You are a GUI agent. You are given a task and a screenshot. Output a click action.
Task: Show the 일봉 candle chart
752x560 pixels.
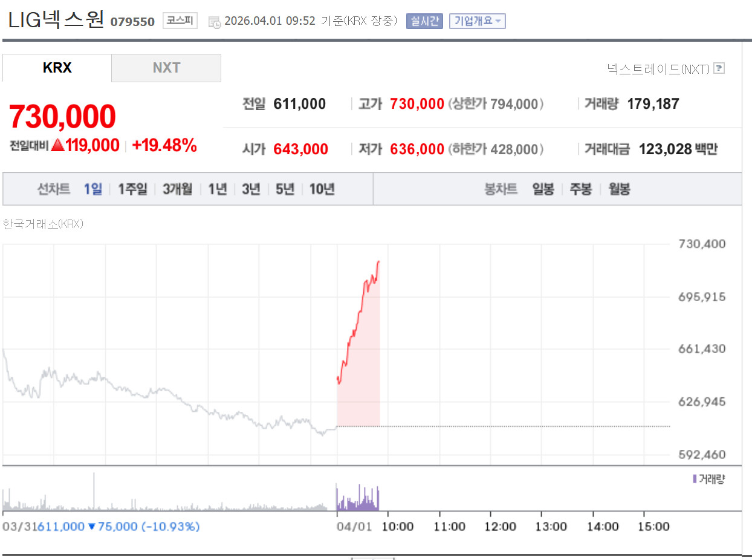(x=543, y=189)
